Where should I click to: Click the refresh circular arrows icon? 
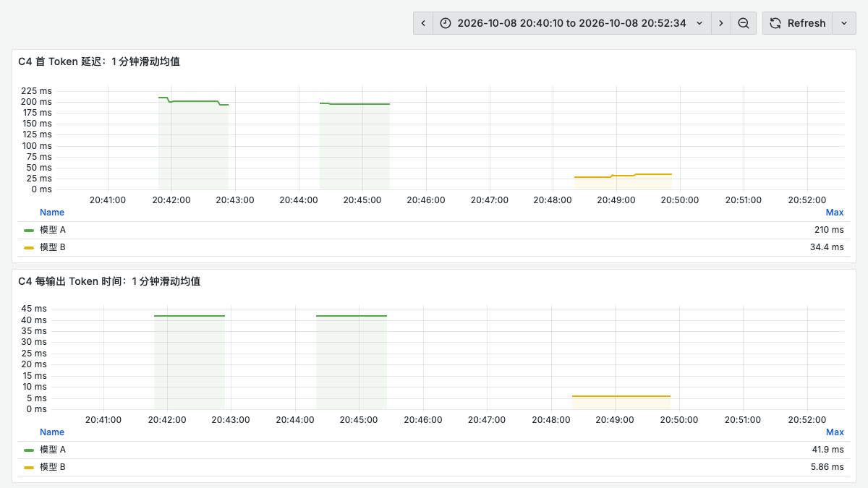[775, 23]
